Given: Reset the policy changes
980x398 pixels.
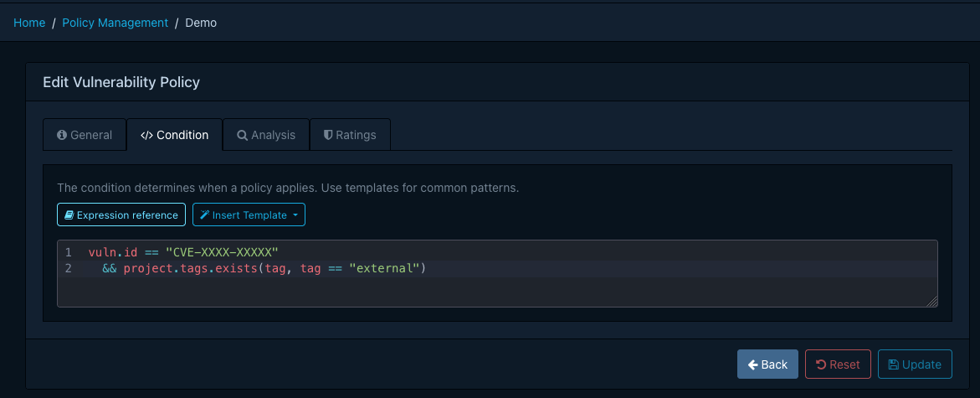Looking at the screenshot, I should pyautogui.click(x=838, y=364).
